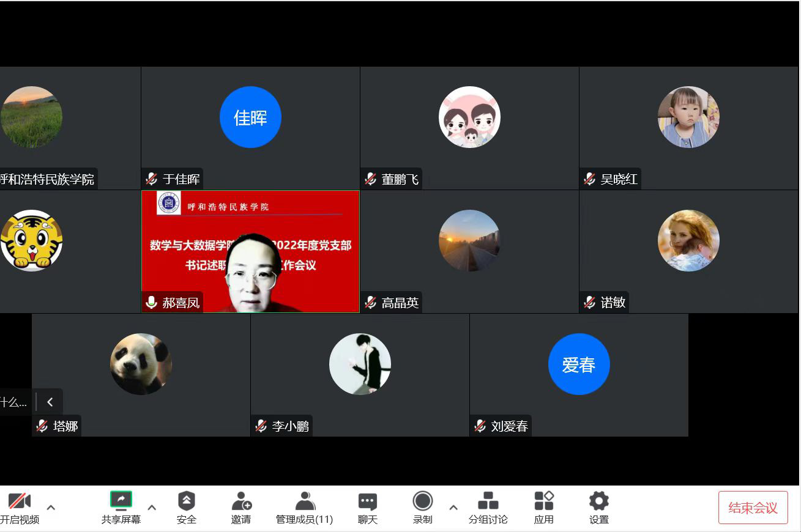Turn on camera with 开启视频
This screenshot has height=532, width=801.
point(19,501)
